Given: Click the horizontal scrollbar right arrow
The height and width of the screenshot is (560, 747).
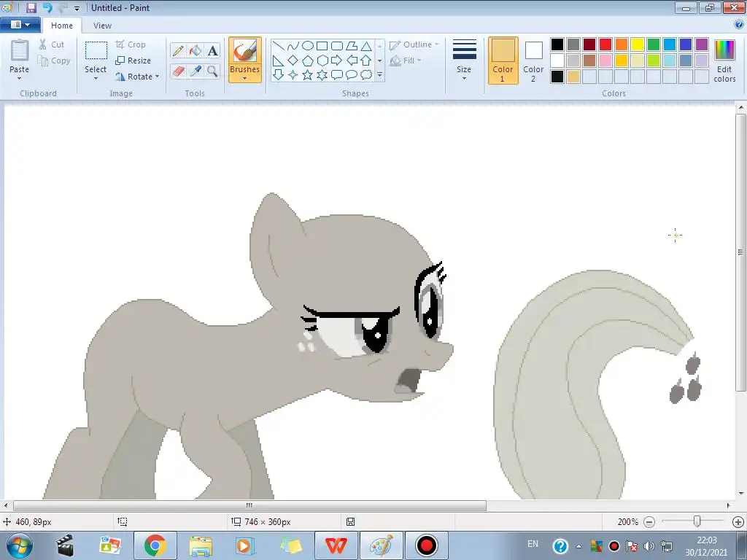Looking at the screenshot, I should pyautogui.click(x=729, y=505).
